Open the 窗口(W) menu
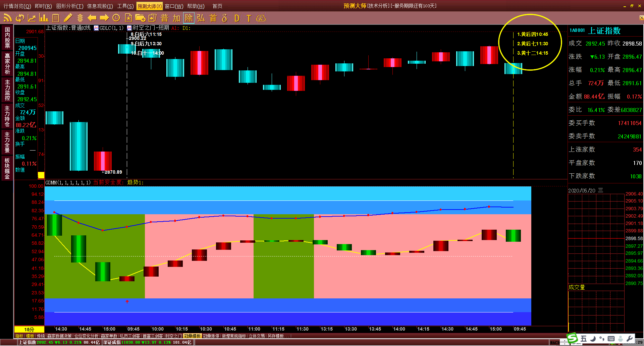The image size is (644, 346). click(174, 6)
